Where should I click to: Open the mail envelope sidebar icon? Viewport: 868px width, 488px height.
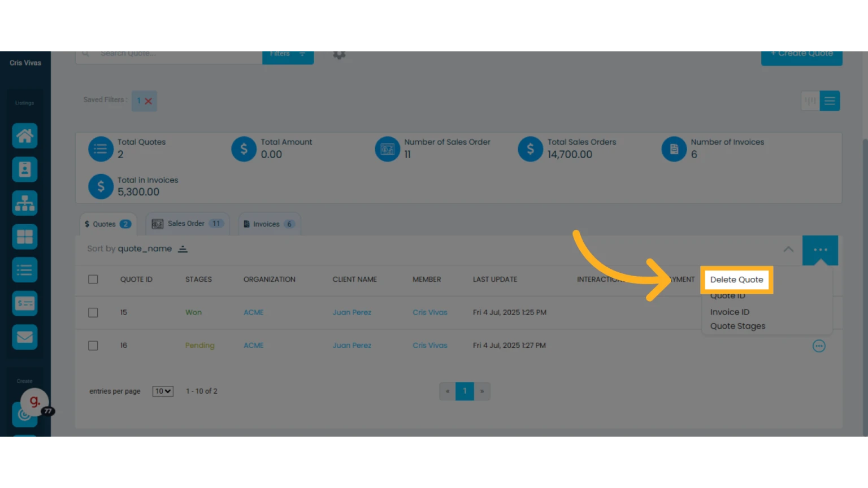click(25, 337)
